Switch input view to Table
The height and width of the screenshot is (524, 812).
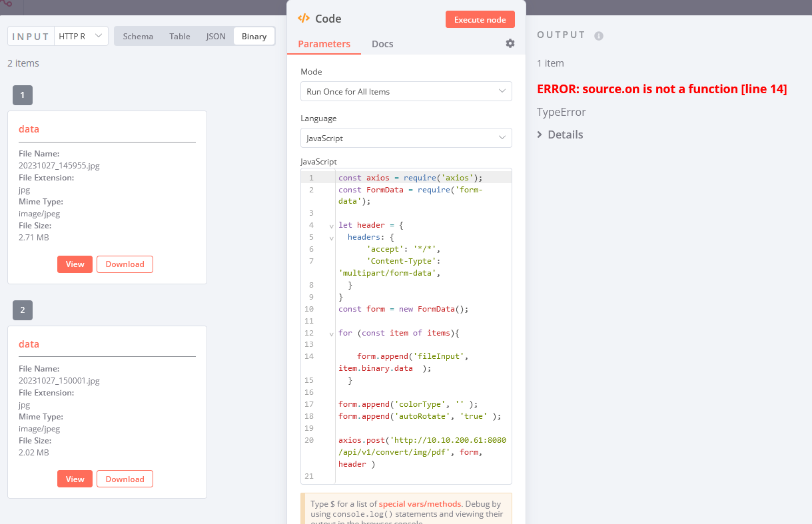[179, 37]
